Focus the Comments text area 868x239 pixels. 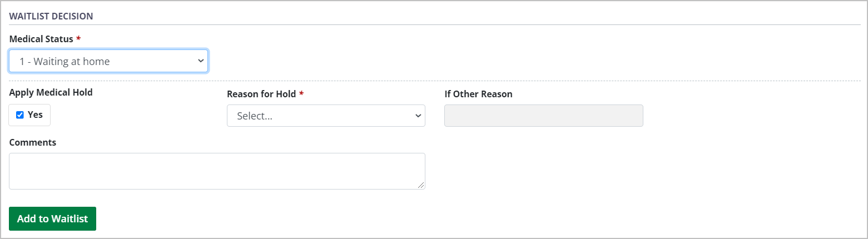coord(217,171)
